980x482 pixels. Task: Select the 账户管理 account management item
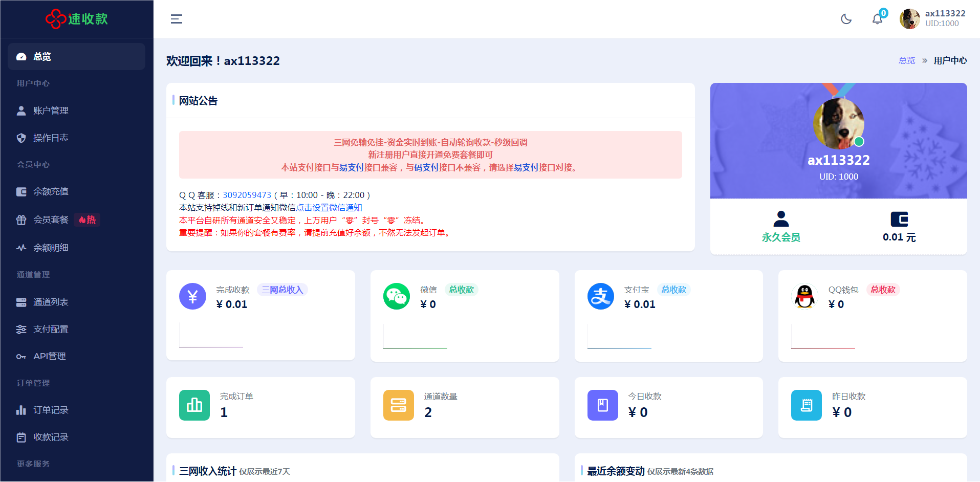[x=51, y=110]
